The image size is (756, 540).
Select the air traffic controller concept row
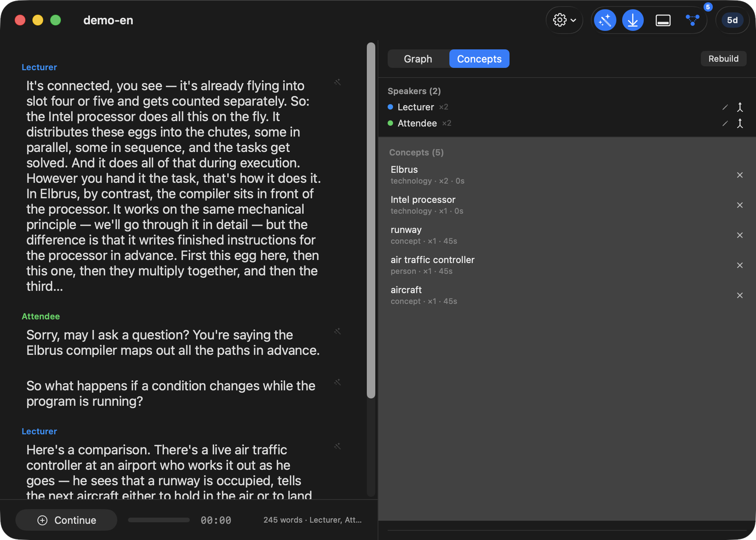(566, 265)
